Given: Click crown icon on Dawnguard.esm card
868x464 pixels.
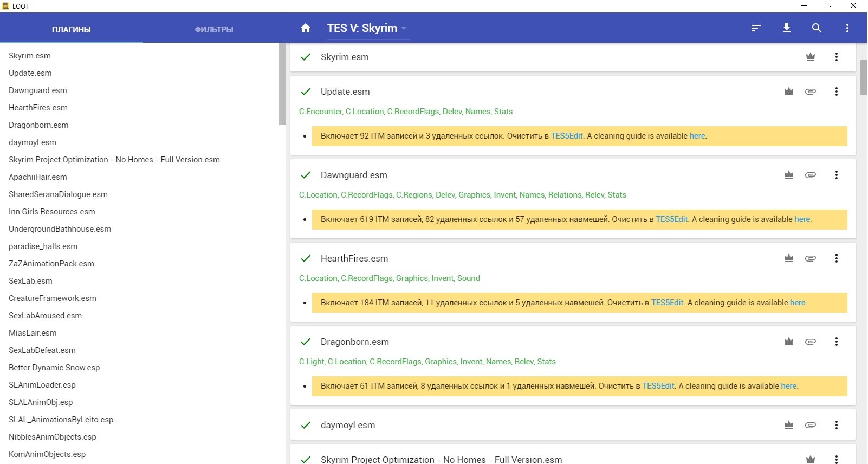Looking at the screenshot, I should [x=789, y=175].
